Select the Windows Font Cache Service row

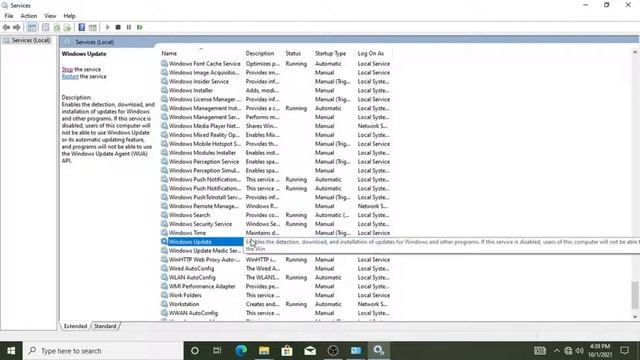click(276, 64)
